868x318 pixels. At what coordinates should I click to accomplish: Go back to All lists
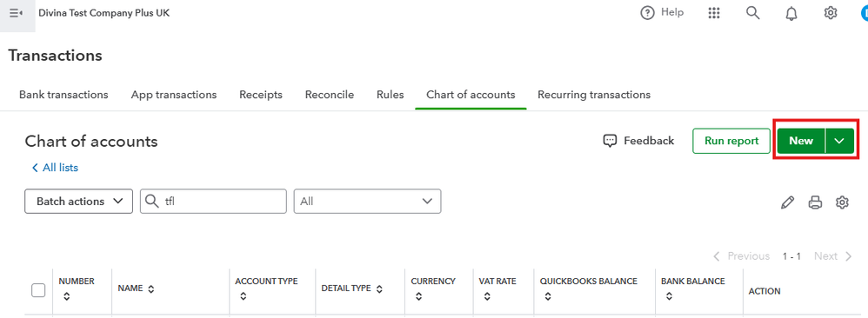(55, 168)
